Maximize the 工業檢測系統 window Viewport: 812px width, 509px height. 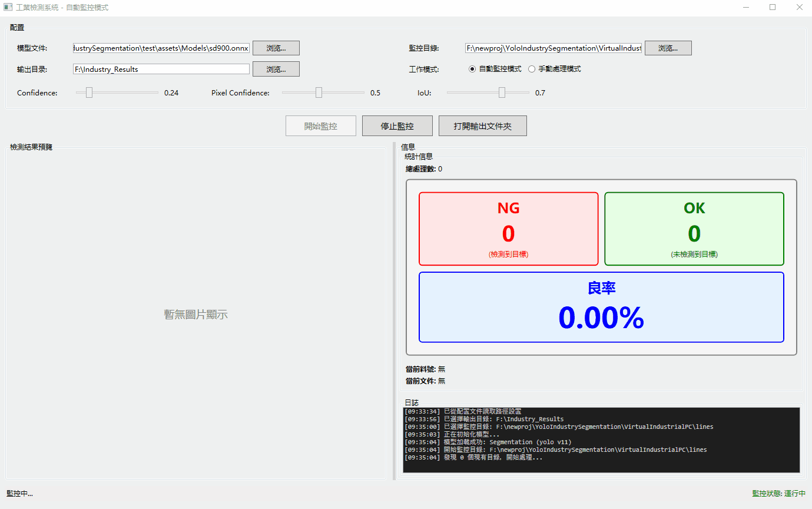773,8
